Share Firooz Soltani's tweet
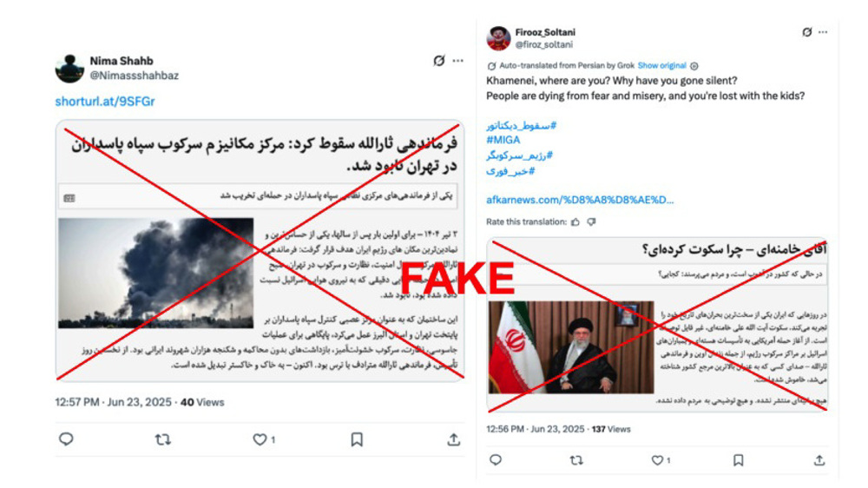 [x=819, y=460]
